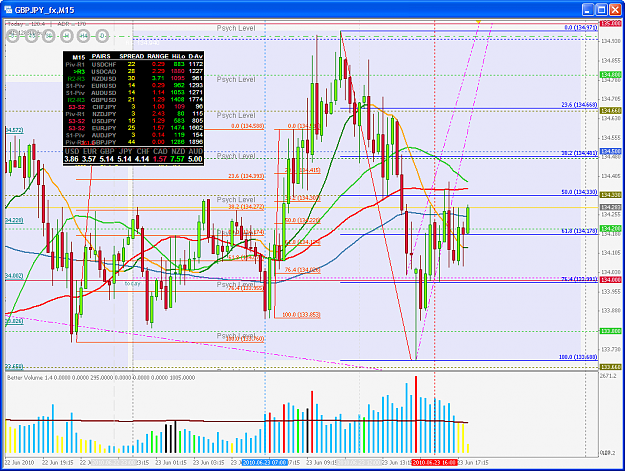Click the USD strength value 3.86
625x471 pixels.
71,159
